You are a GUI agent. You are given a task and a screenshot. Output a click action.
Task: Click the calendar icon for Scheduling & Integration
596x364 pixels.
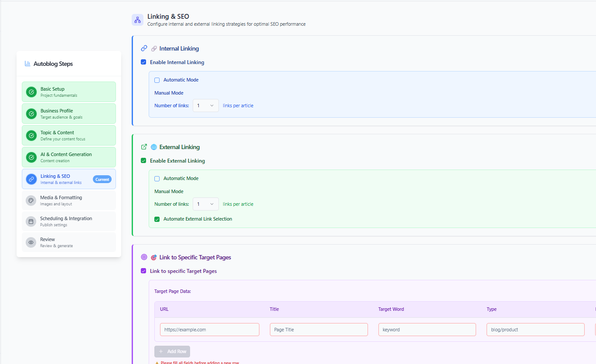(31, 221)
